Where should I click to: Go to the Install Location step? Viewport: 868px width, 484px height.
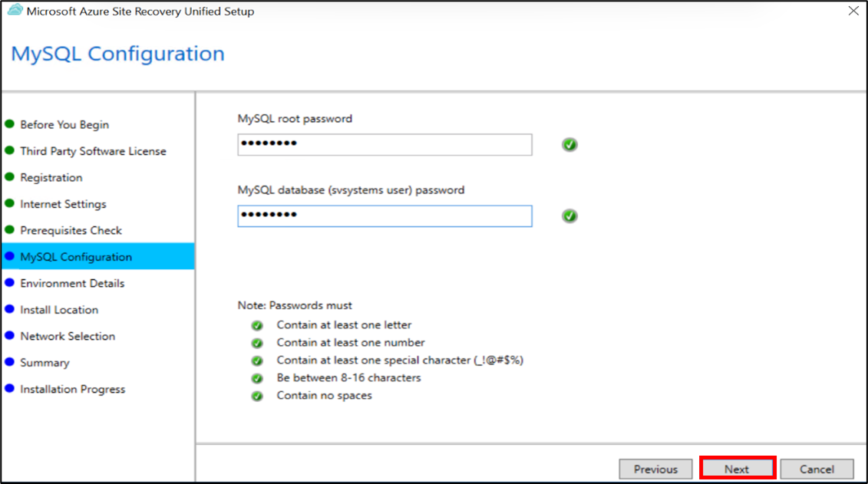click(x=59, y=310)
